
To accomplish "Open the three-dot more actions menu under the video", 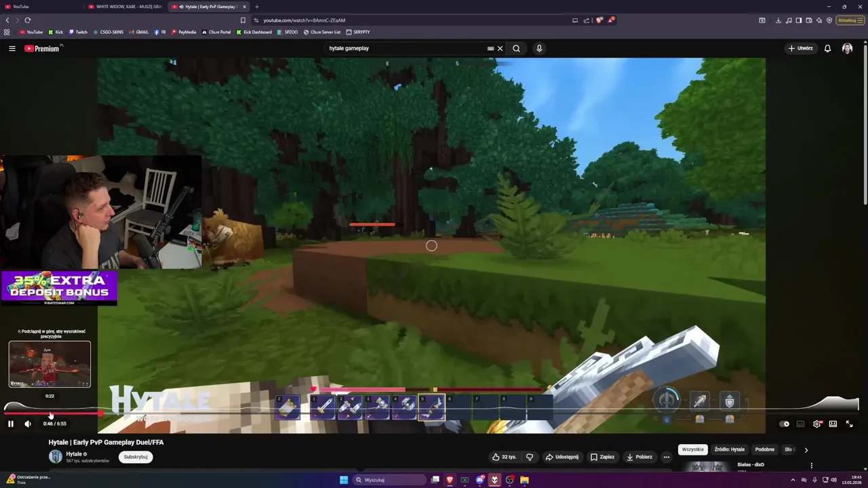I will click(667, 457).
